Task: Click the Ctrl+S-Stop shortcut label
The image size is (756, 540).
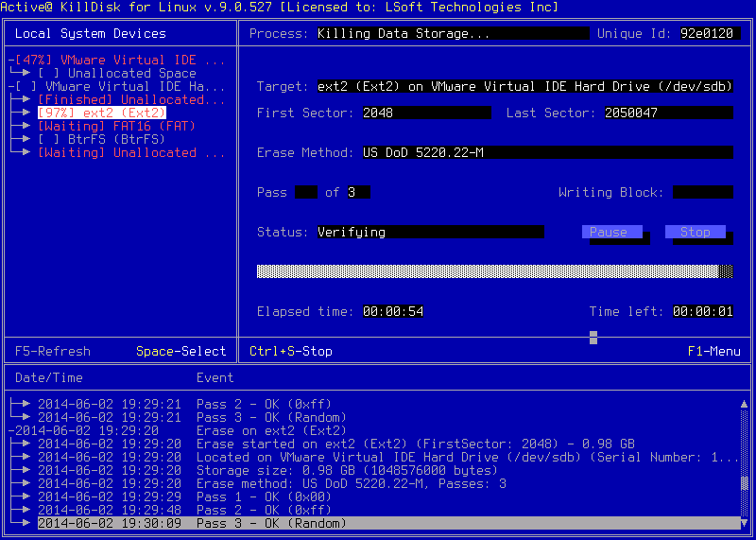Action: [x=291, y=351]
